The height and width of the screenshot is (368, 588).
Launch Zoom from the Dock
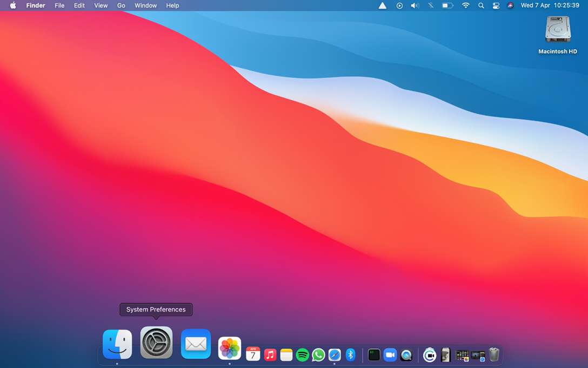(x=390, y=355)
